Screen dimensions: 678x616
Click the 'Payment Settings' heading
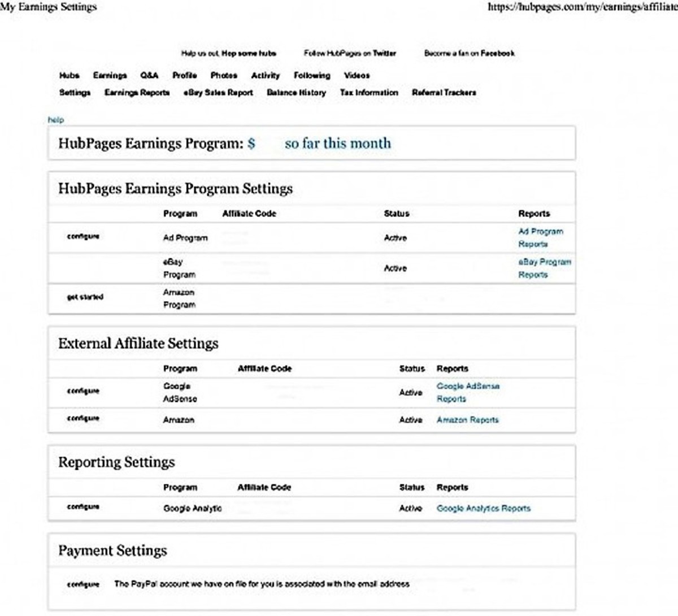click(113, 551)
